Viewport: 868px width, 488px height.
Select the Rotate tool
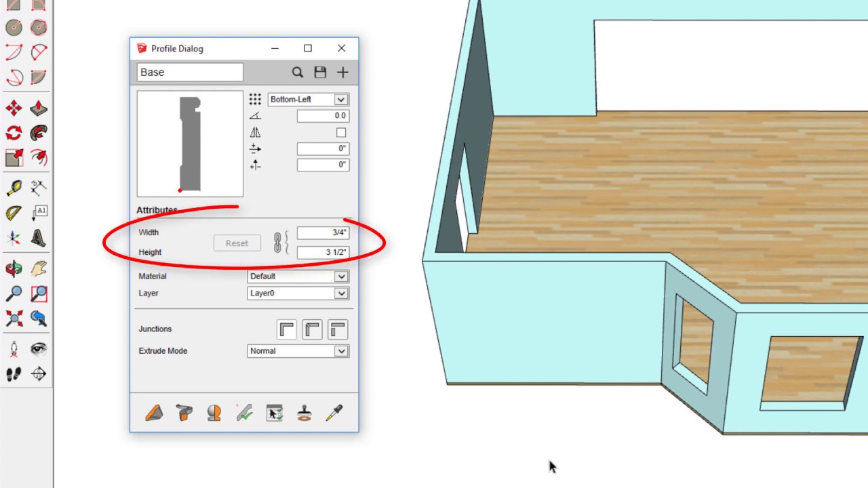[x=14, y=133]
